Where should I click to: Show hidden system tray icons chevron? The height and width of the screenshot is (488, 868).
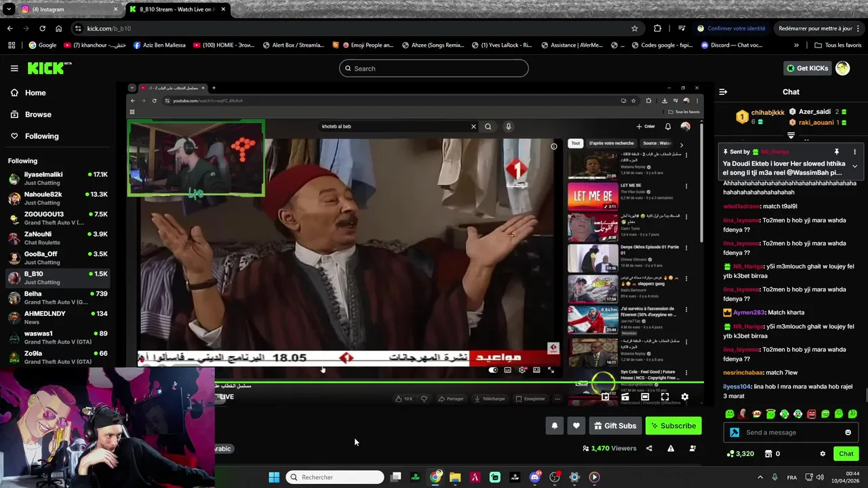pos(759,477)
